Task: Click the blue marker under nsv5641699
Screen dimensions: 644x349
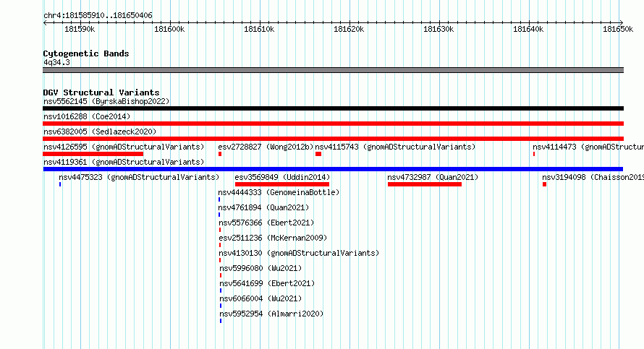Action: 221,290
